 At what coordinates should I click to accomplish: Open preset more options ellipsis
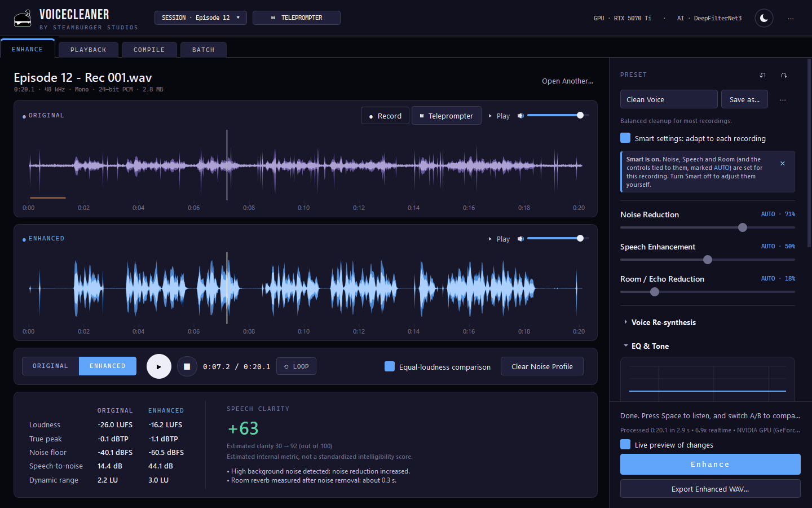coord(783,99)
